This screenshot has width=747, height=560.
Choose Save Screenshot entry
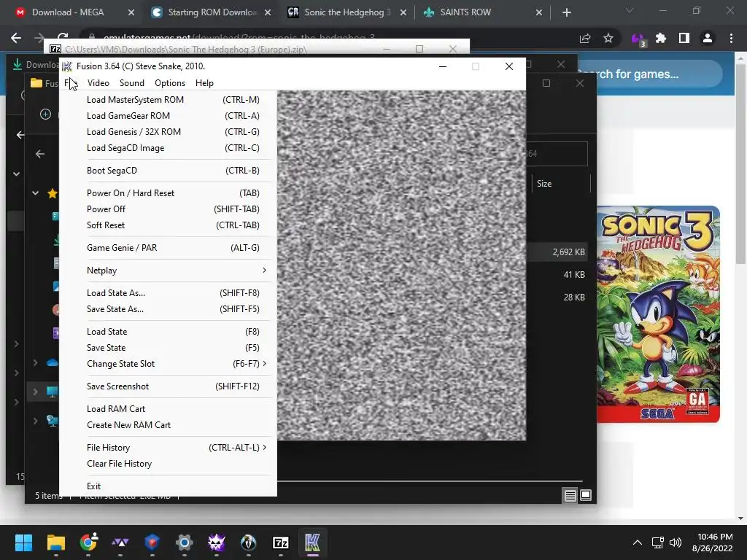[169, 386]
